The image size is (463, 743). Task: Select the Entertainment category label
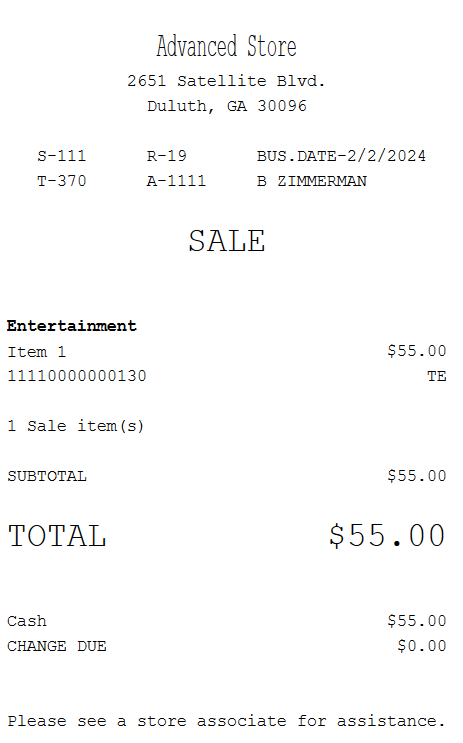coord(72,326)
